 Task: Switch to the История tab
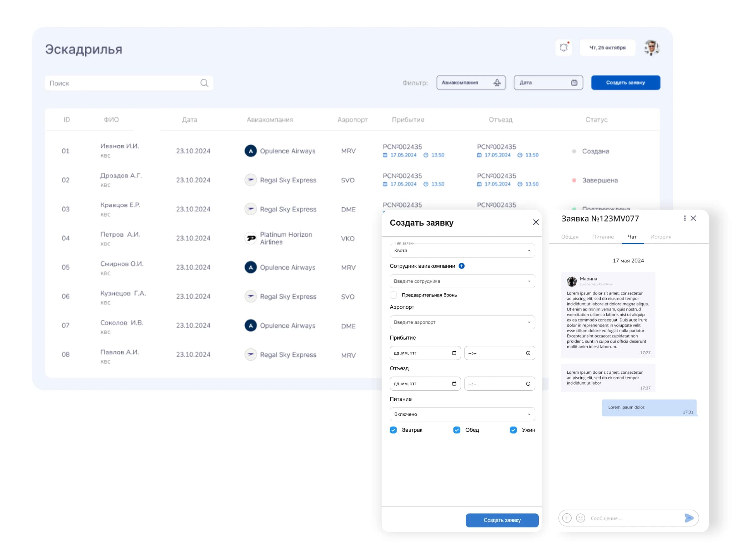point(661,237)
